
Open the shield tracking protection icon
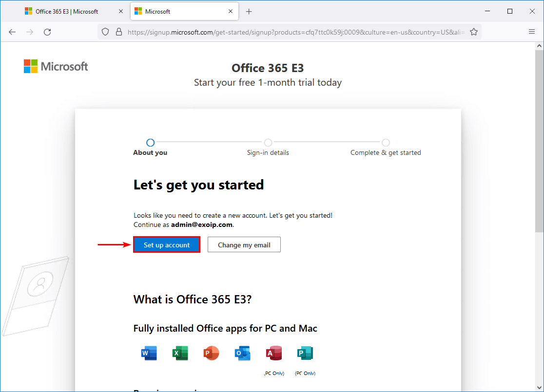coord(105,32)
